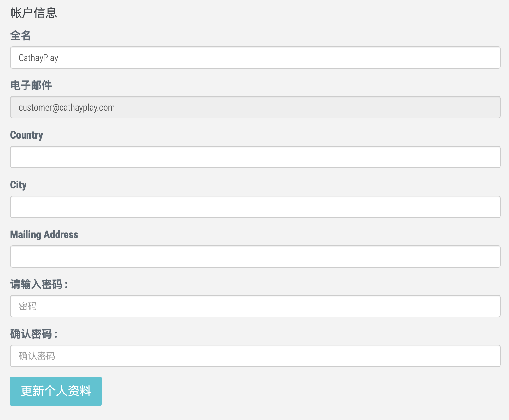Click into the Country input field
This screenshot has width=509, height=420.
click(x=255, y=157)
